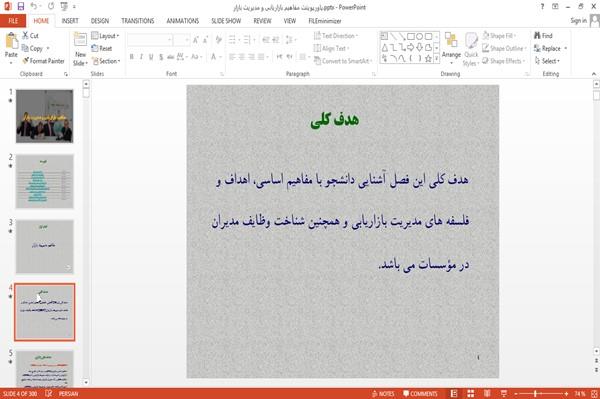Open Shape Effects dropdown

click(x=503, y=61)
